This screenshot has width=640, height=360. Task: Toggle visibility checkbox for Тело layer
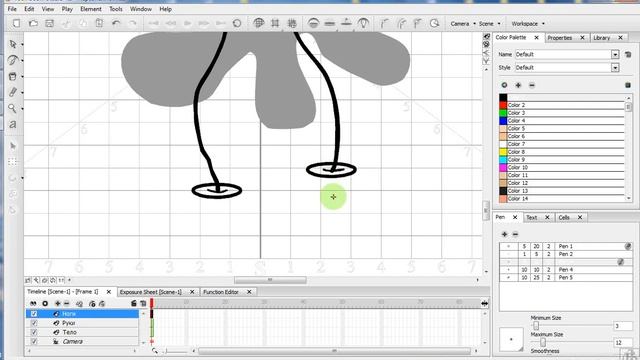click(x=34, y=332)
